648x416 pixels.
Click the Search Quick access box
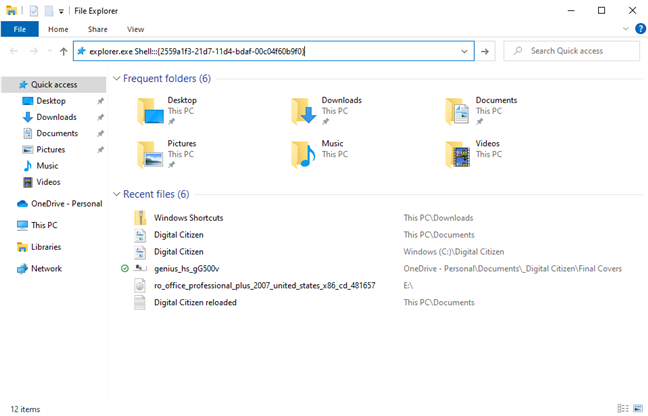click(x=571, y=51)
